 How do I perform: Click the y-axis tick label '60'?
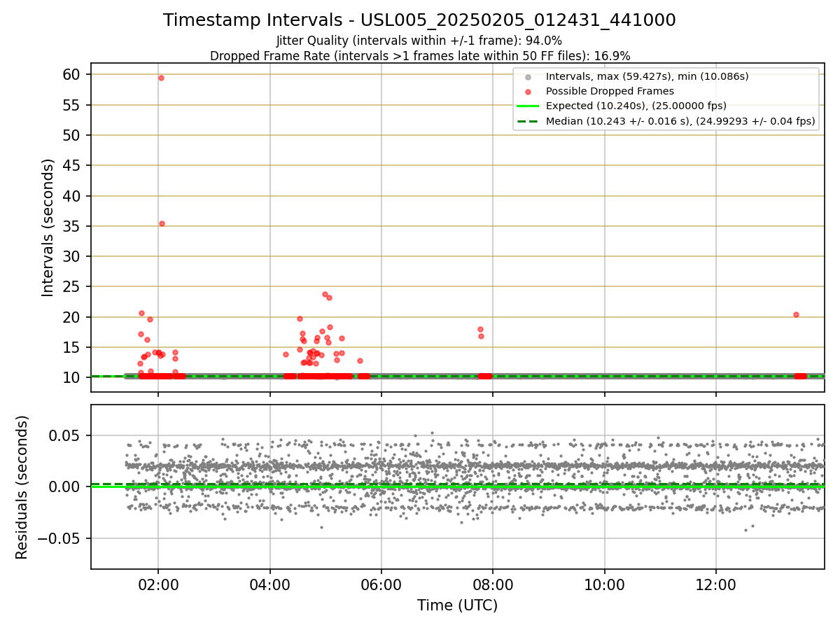coord(73,74)
